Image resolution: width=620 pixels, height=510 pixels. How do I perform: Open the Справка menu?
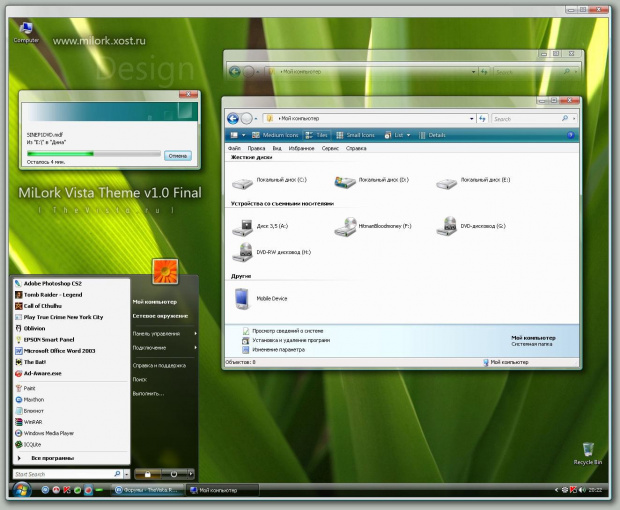click(356, 148)
